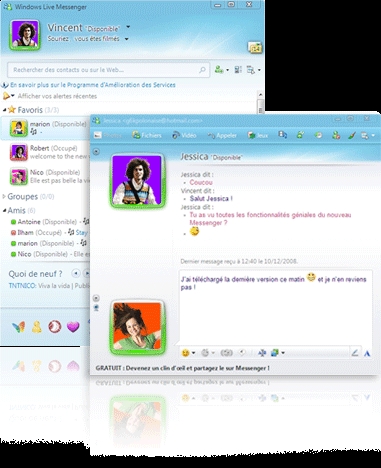
Task: Select marion in the Favoris list
Action: point(45,128)
